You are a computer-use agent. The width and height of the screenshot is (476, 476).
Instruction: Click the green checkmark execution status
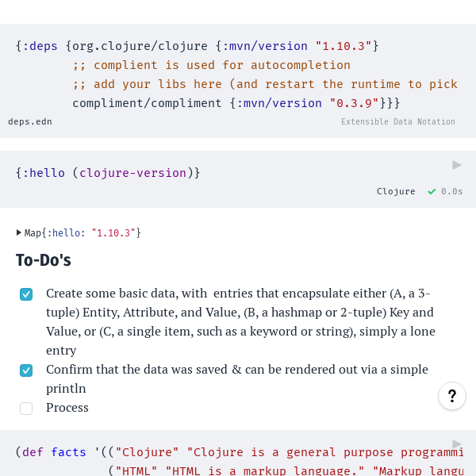tap(432, 191)
